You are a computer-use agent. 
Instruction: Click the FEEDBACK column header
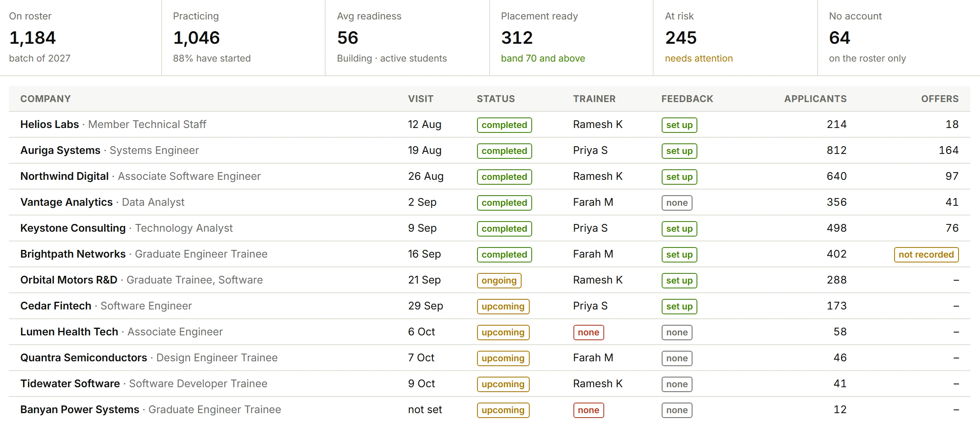pos(687,99)
